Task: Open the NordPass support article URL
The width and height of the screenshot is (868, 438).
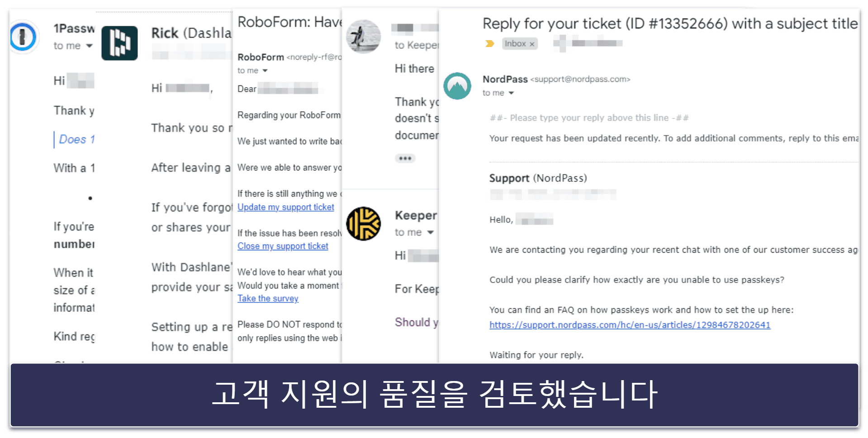Action: click(x=630, y=325)
